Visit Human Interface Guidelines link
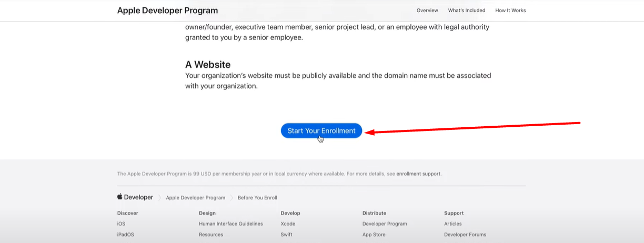 tap(230, 224)
